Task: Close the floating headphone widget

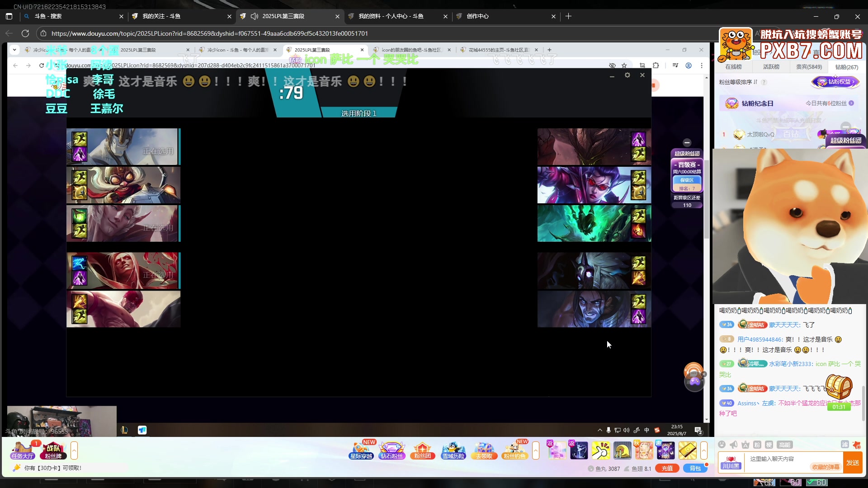Action: pos(704,374)
